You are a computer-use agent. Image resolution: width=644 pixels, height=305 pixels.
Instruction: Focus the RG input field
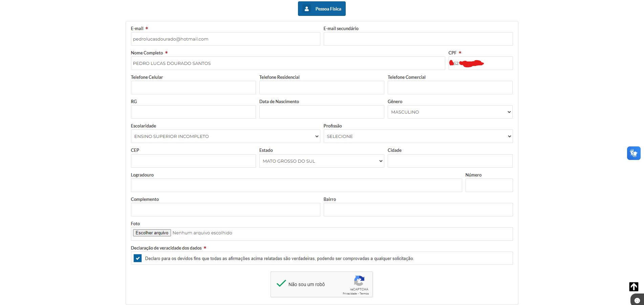193,112
